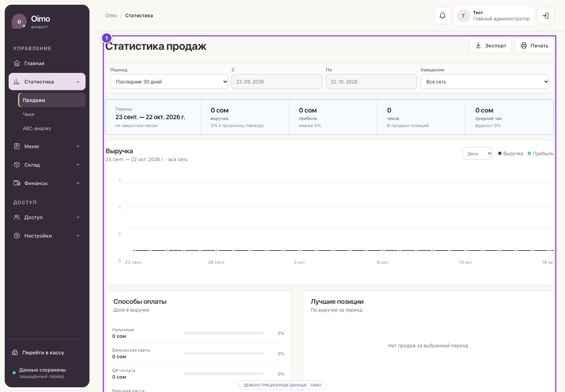Screen dimensions: 565x392
Task: Click the document icon beside Меню
Action: pyautogui.click(x=17, y=146)
